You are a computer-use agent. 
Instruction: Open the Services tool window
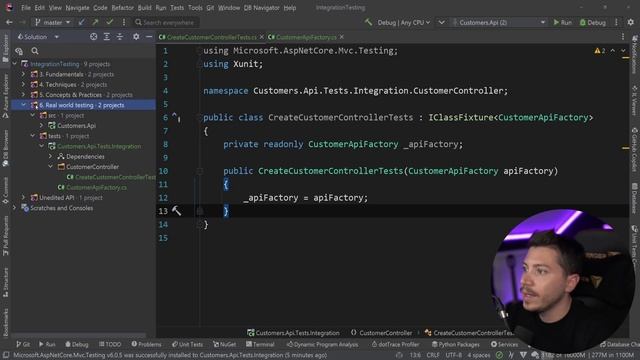coord(504,344)
